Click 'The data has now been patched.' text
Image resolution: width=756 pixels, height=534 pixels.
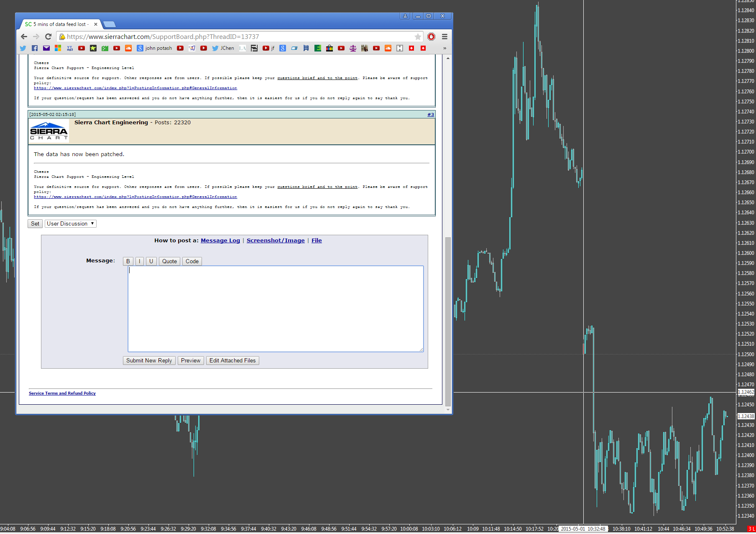coord(79,154)
